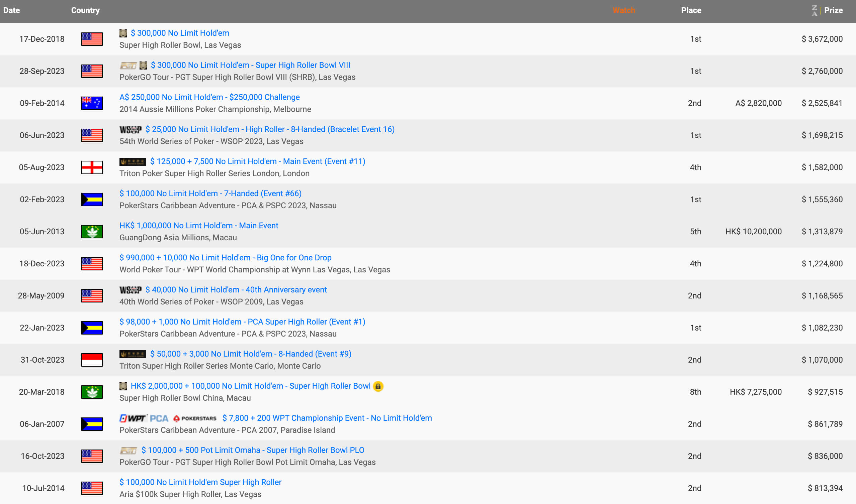This screenshot has width=856, height=504.
Task: Click the WSOP logo beside Bracelet Event 16
Action: point(130,129)
